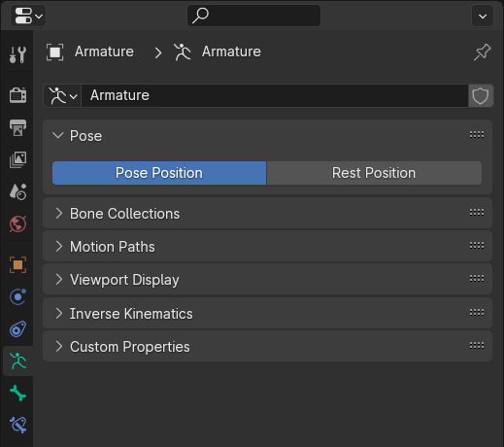Open the Render properties tab
Image resolution: width=504 pixels, height=447 pixels.
tap(17, 95)
